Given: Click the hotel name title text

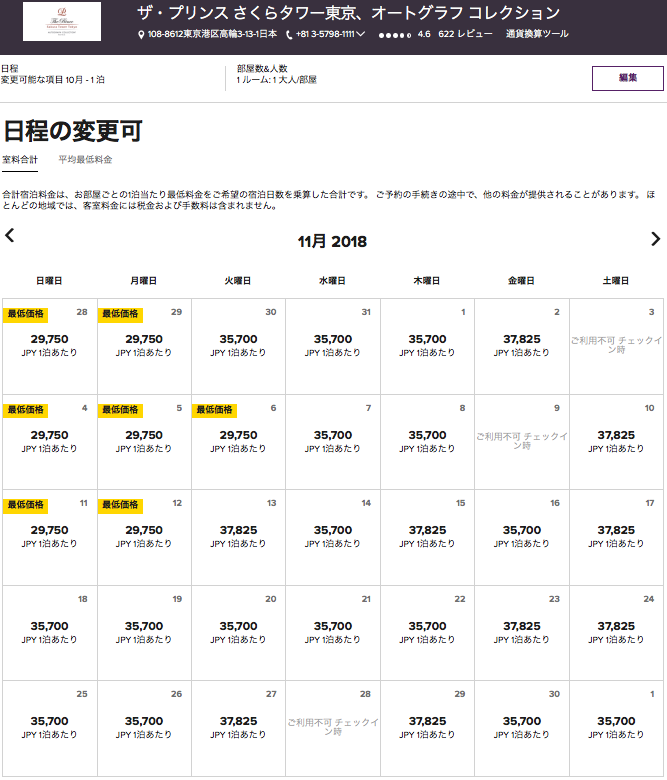Looking at the screenshot, I should pyautogui.click(x=348, y=13).
